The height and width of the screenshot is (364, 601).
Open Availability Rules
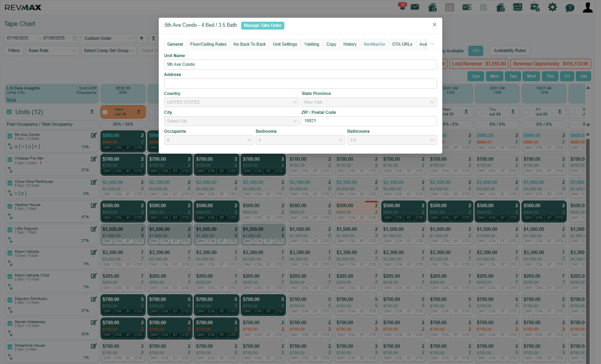click(510, 50)
